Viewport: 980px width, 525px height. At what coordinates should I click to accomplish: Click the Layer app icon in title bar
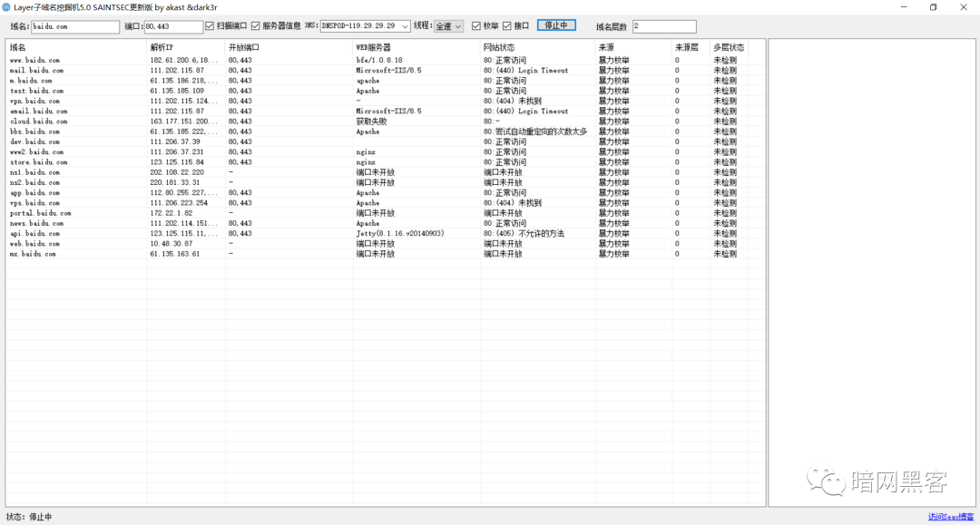(6, 7)
